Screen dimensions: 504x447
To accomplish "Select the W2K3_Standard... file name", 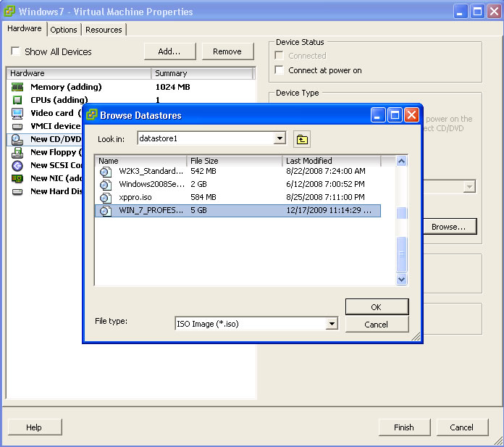I will pyautogui.click(x=151, y=171).
